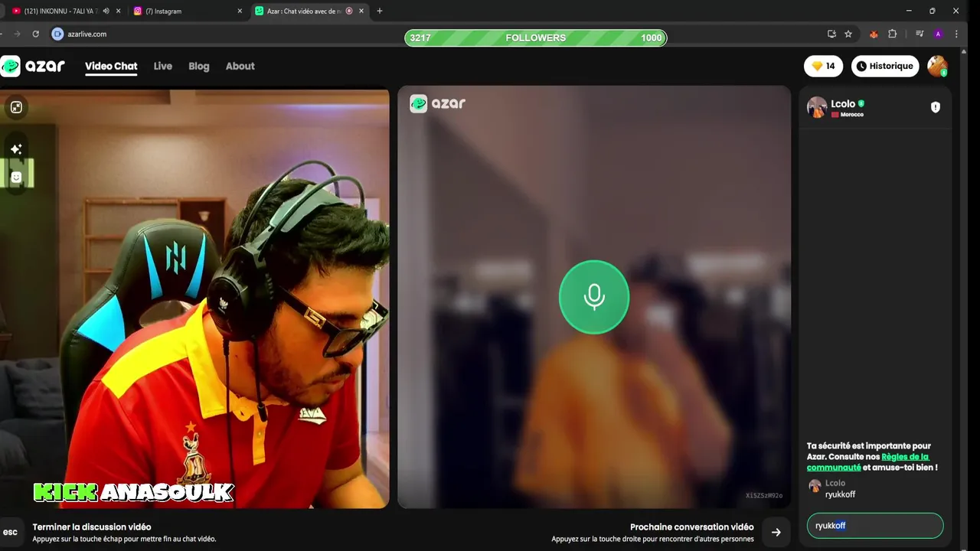Click the Lcolo username in chat header

tap(843, 103)
